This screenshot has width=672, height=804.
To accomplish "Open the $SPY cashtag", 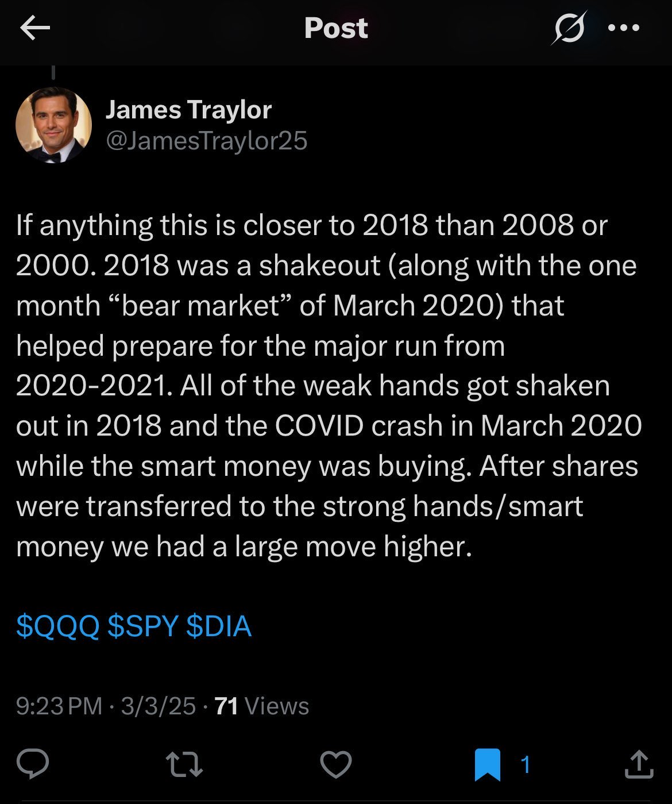I will (142, 626).
